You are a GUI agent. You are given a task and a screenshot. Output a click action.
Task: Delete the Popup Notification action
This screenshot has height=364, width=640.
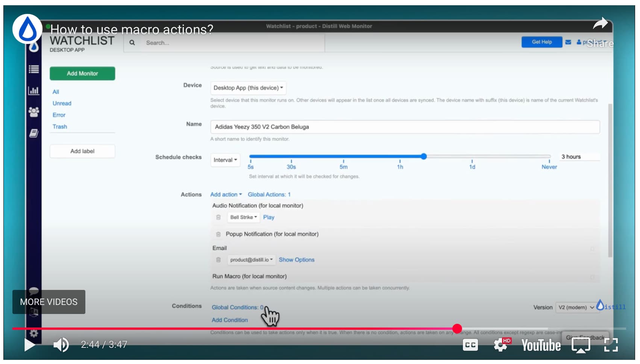pos(218,234)
